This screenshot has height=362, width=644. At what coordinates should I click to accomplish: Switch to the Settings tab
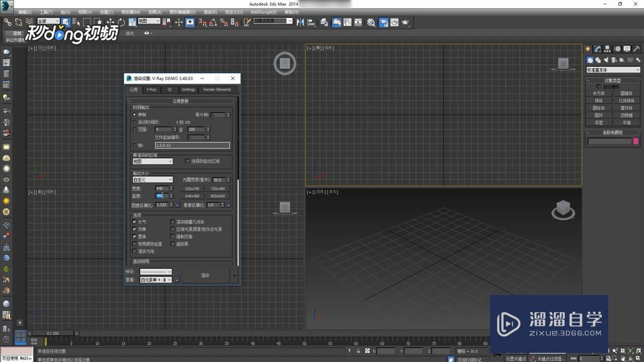188,89
